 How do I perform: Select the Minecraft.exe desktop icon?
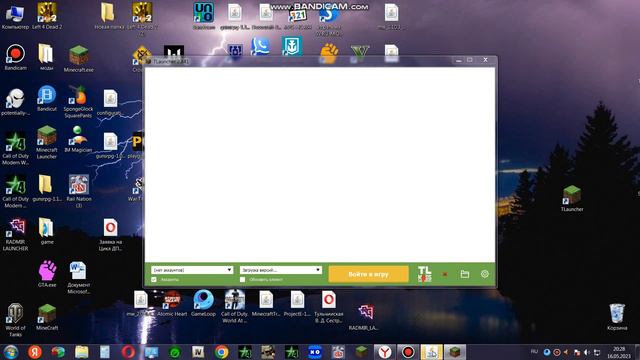click(78, 59)
